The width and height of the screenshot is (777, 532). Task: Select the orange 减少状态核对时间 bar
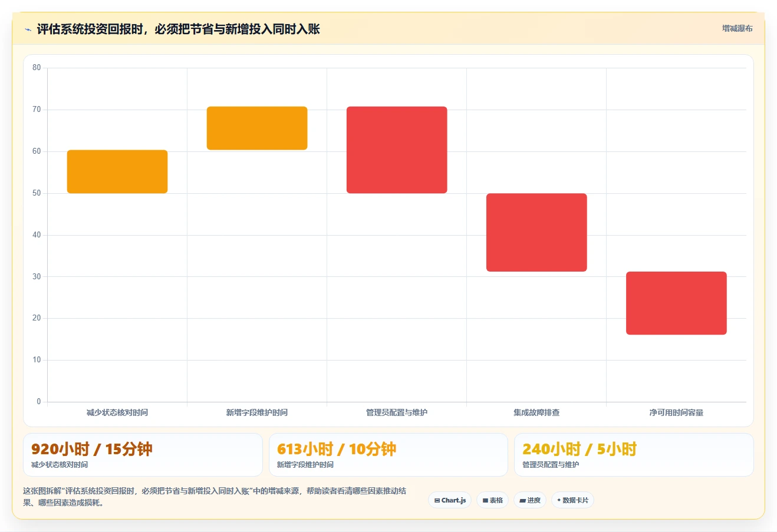tap(117, 171)
